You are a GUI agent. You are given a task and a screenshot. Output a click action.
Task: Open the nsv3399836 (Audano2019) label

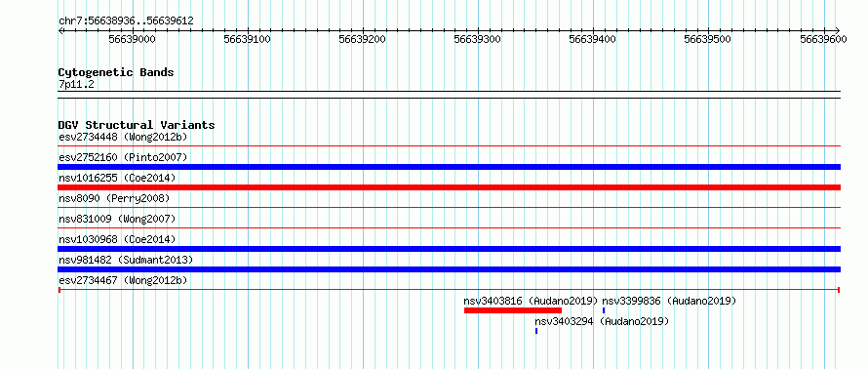669,301
